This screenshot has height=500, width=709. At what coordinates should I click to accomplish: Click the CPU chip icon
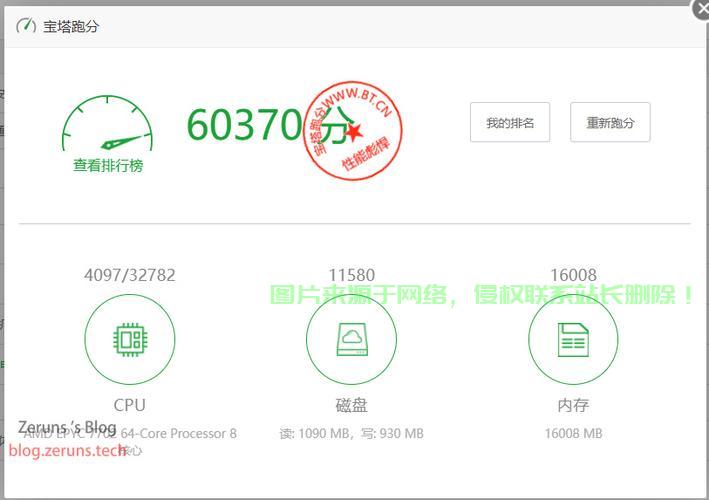tap(130, 340)
